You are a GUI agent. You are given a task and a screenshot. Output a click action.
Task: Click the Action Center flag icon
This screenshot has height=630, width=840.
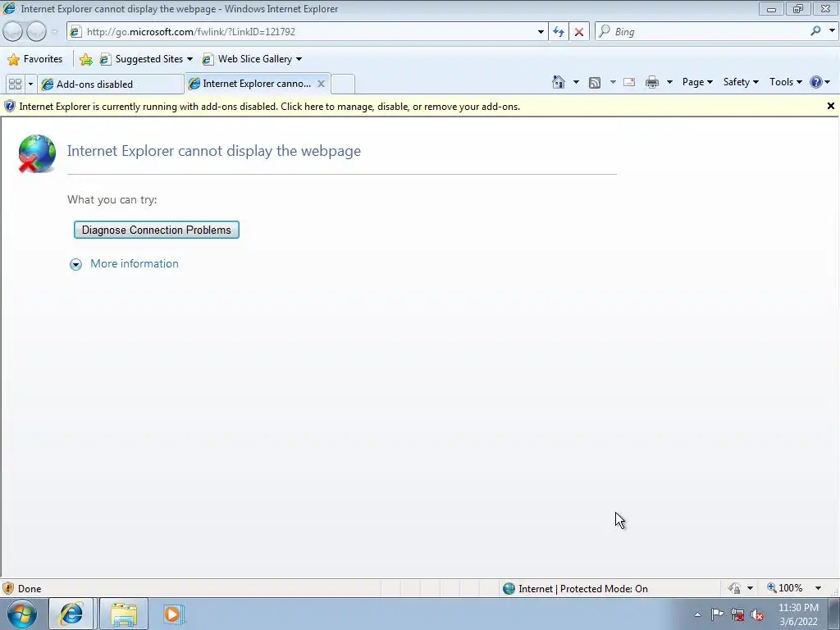click(717, 614)
